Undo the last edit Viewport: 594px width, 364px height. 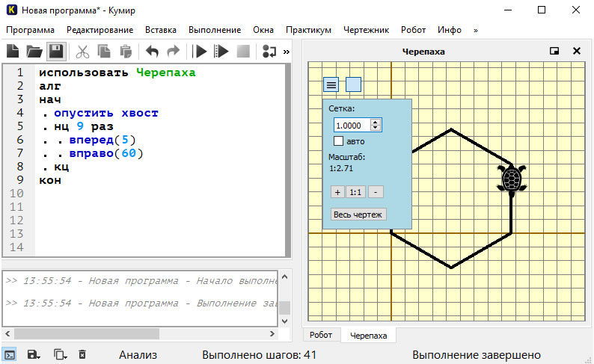coord(153,51)
